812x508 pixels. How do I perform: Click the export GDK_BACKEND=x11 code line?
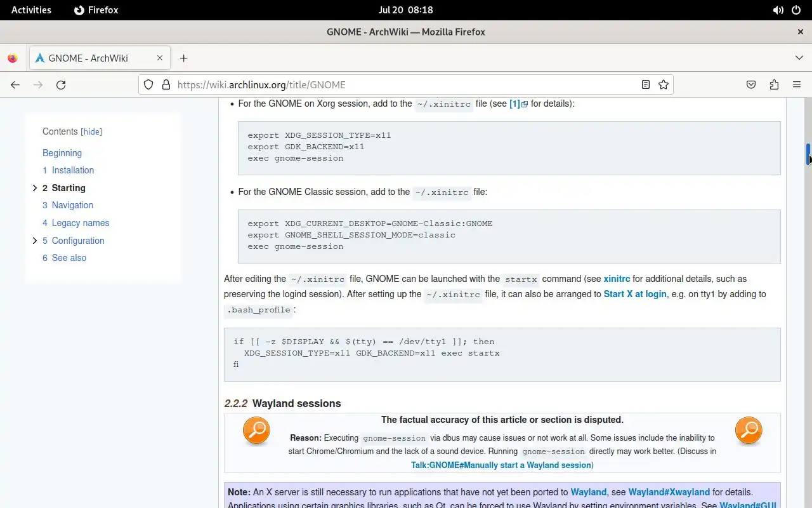306,147
